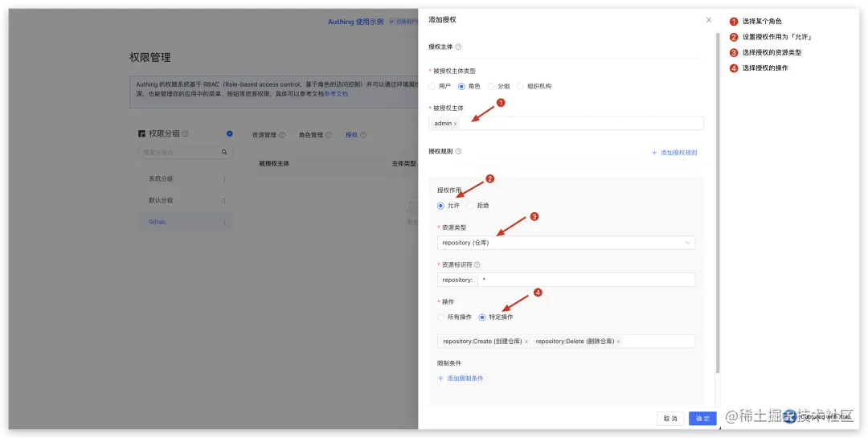Click blue plus icon beside 权限分组
The height and width of the screenshot is (438, 868).
(230, 133)
